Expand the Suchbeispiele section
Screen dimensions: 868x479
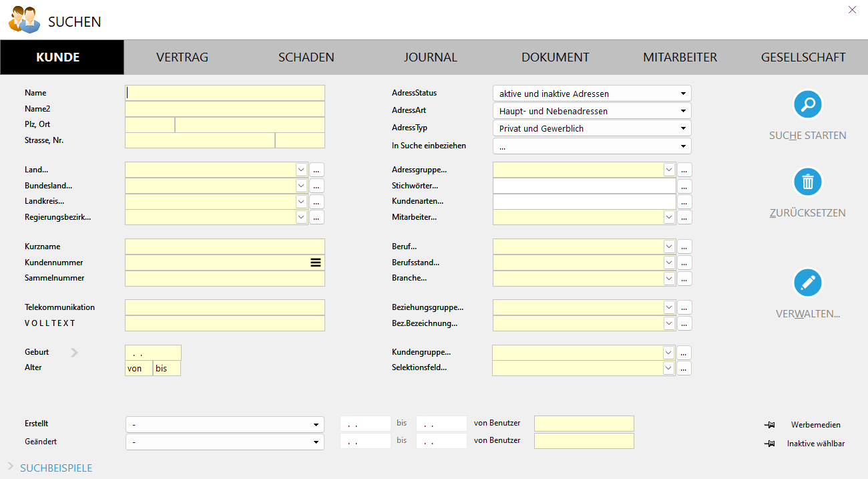coord(56,468)
